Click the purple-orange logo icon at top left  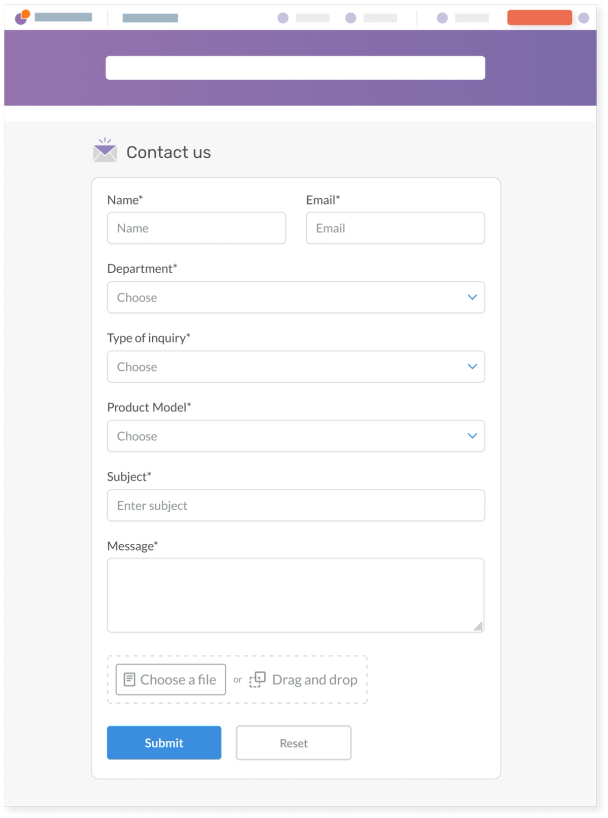(22, 17)
